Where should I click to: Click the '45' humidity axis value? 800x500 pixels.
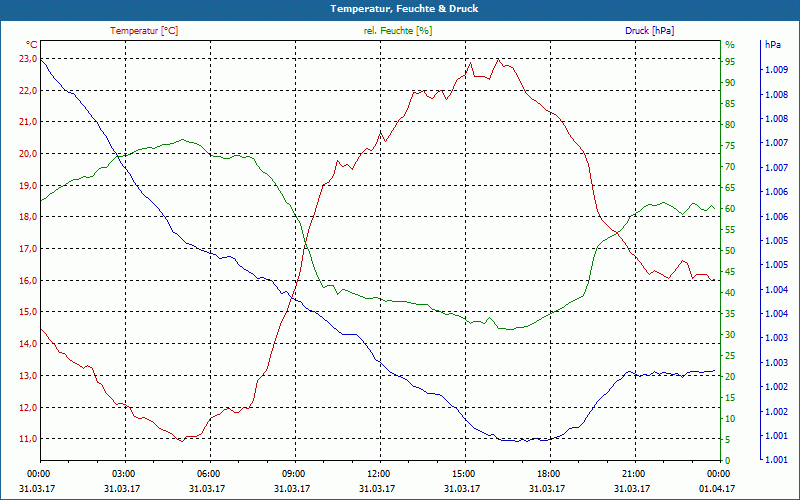[x=730, y=271]
